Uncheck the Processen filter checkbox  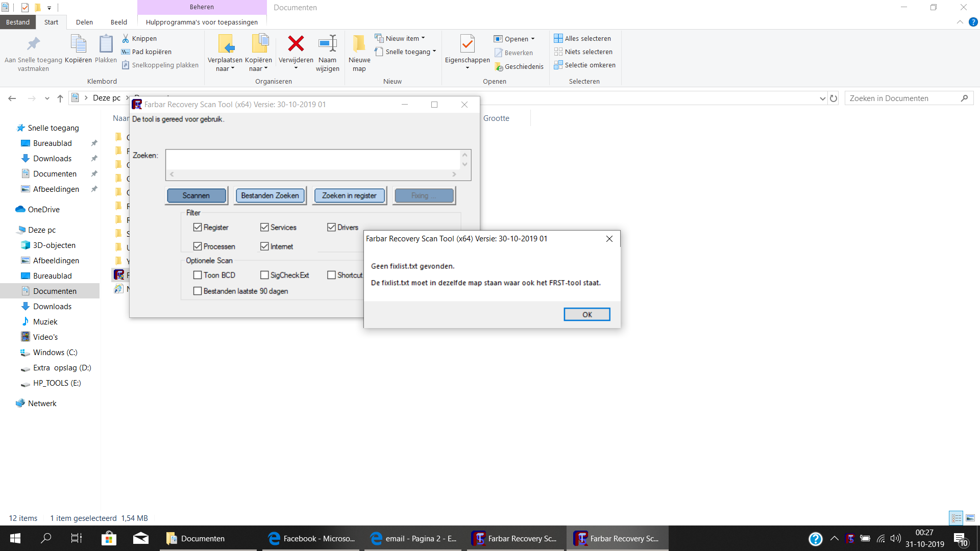click(198, 246)
